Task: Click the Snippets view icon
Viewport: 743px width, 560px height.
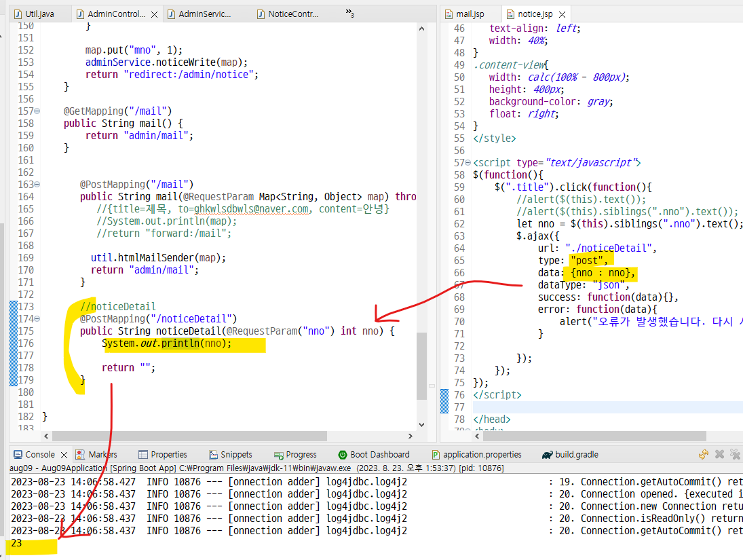Action: (x=213, y=455)
